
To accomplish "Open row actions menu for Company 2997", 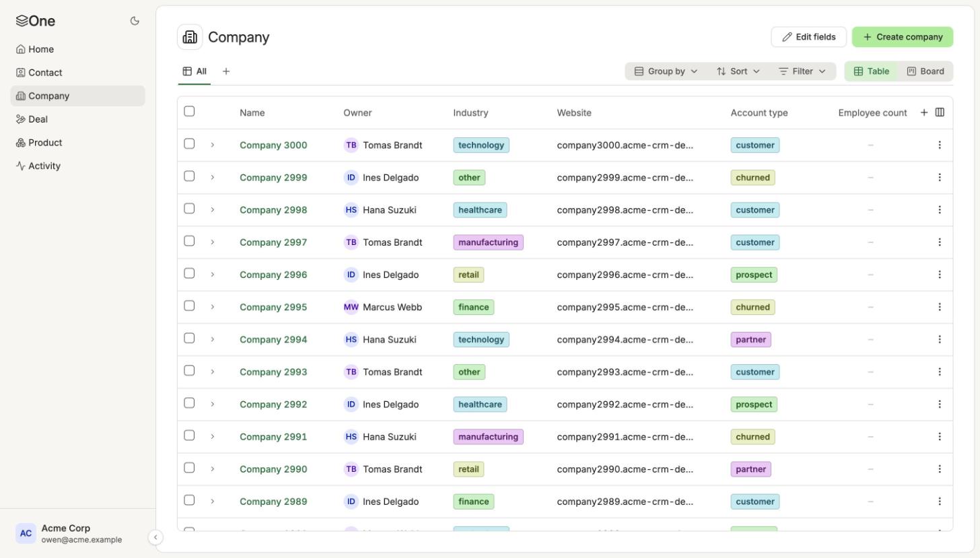I will [940, 242].
